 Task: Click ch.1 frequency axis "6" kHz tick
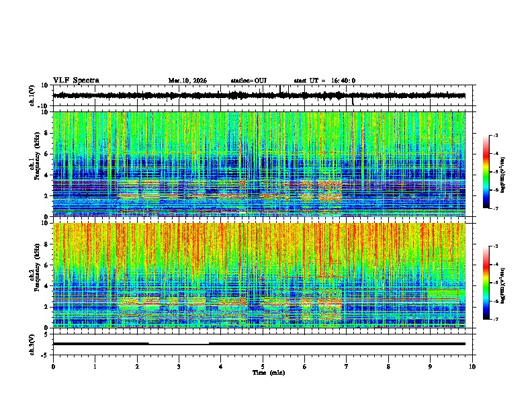tap(47, 154)
